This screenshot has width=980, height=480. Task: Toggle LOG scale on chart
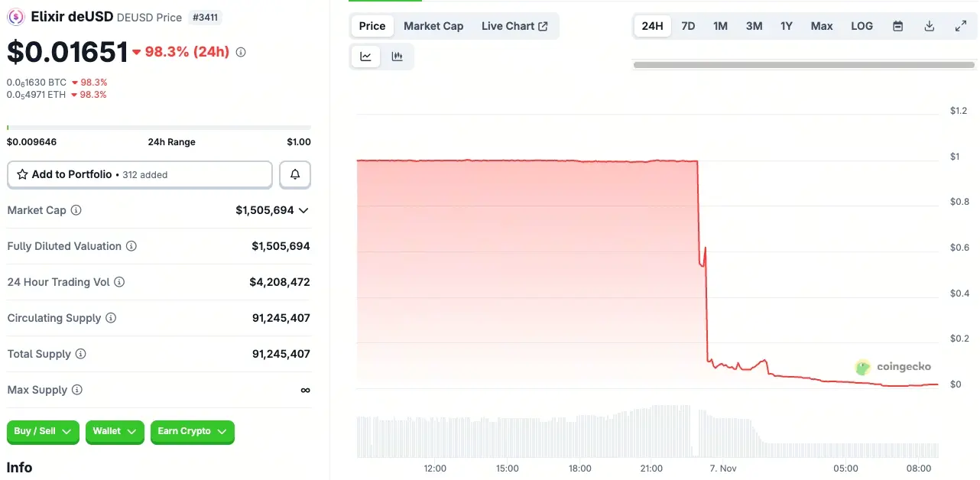[x=862, y=26]
